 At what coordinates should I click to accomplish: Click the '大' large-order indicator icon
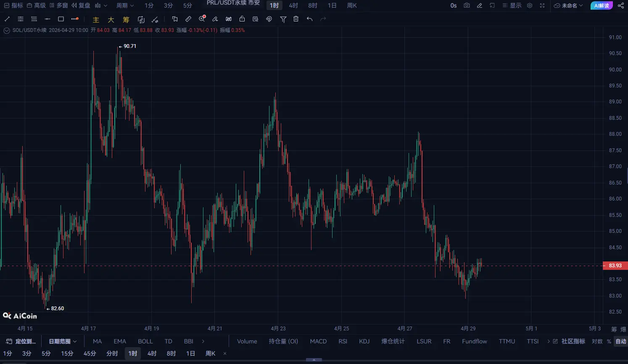click(x=111, y=19)
